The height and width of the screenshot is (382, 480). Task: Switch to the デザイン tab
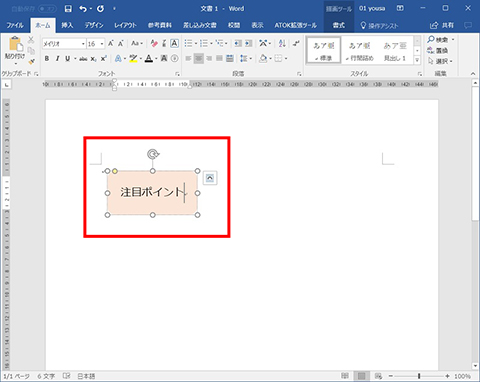pyautogui.click(x=94, y=25)
